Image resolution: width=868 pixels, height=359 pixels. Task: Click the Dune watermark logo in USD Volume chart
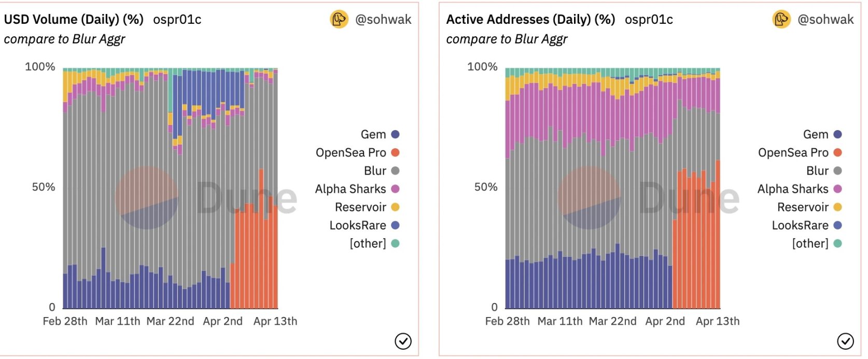tap(206, 197)
